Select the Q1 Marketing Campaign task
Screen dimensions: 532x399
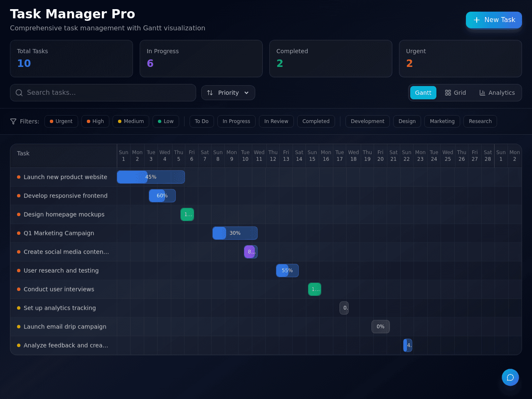click(64, 233)
